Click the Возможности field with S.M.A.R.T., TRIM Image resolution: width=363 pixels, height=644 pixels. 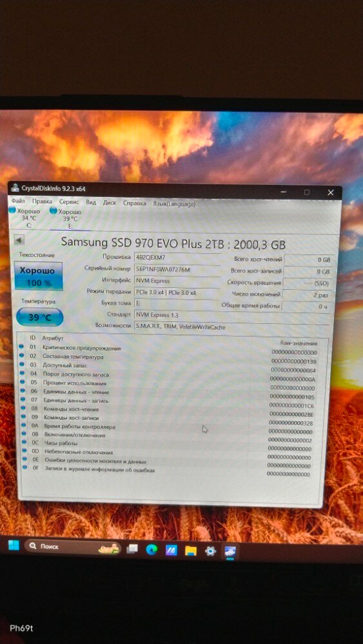coord(232,327)
